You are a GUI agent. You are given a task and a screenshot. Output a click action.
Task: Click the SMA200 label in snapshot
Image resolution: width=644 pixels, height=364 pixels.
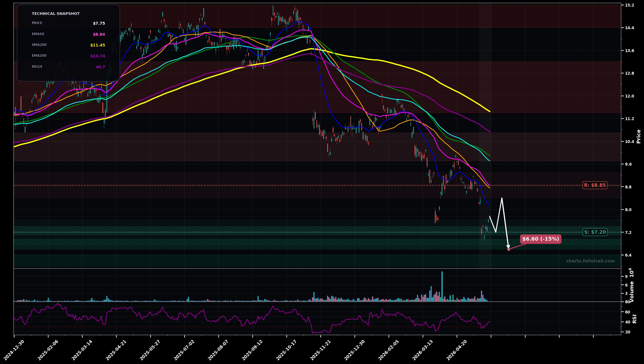pyautogui.click(x=39, y=45)
